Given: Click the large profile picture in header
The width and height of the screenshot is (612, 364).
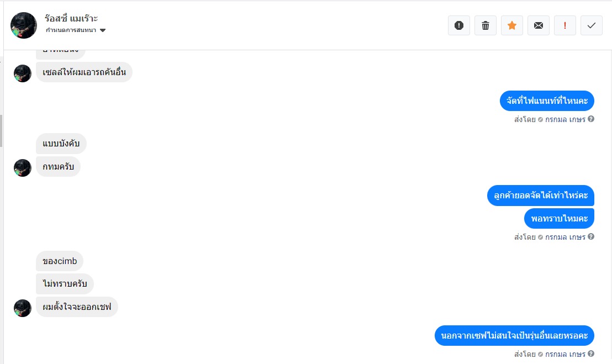Looking at the screenshot, I should pyautogui.click(x=24, y=25).
